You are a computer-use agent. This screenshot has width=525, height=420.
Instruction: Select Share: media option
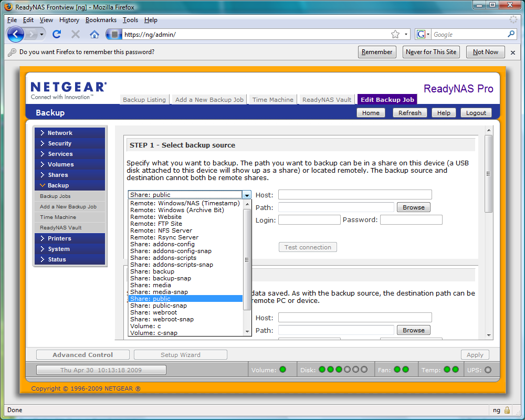click(x=185, y=285)
